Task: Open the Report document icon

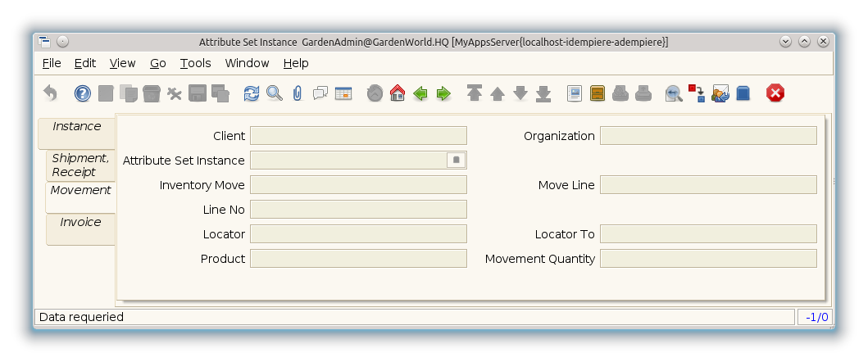Action: coord(575,93)
